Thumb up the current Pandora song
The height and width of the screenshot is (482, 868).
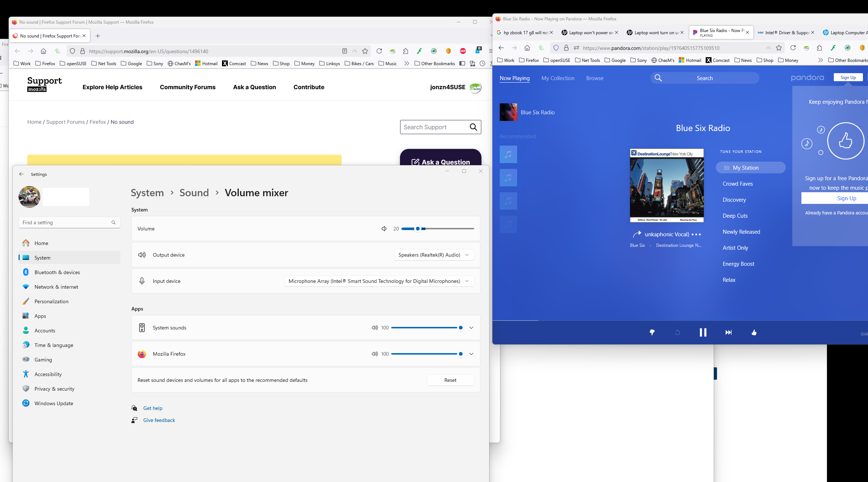(754, 332)
